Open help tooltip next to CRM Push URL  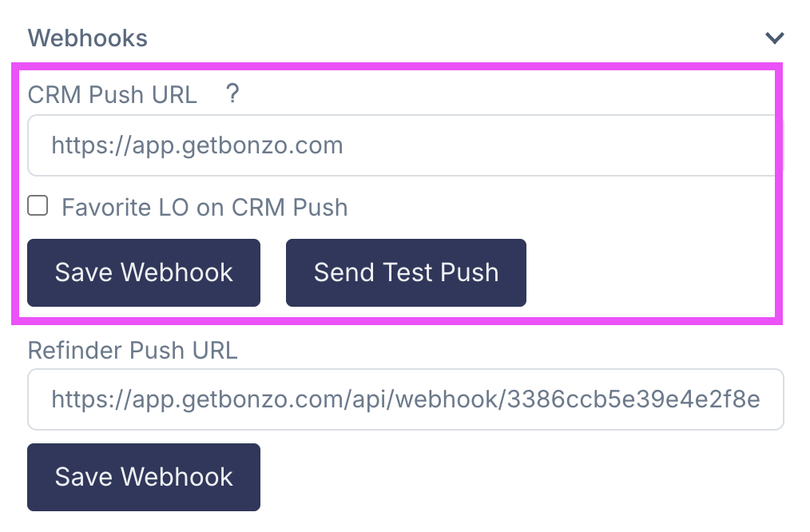232,95
